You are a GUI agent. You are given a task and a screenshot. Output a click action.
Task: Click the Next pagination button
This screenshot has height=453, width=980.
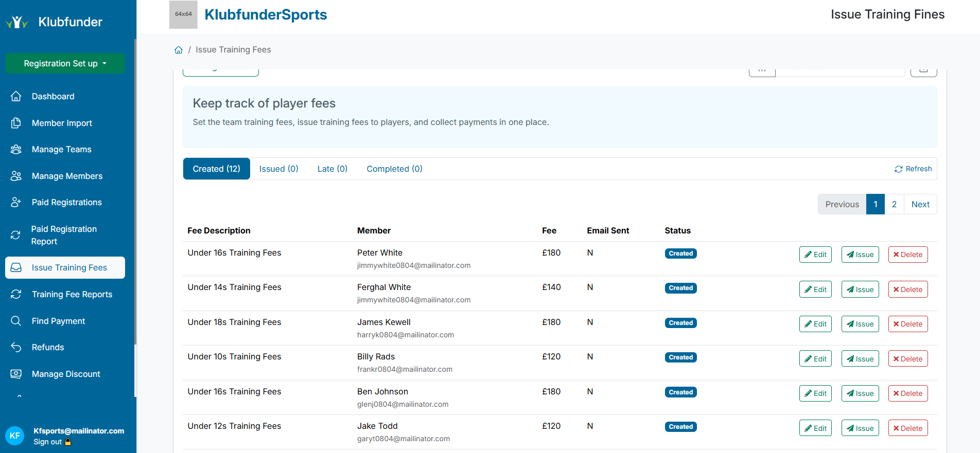920,204
